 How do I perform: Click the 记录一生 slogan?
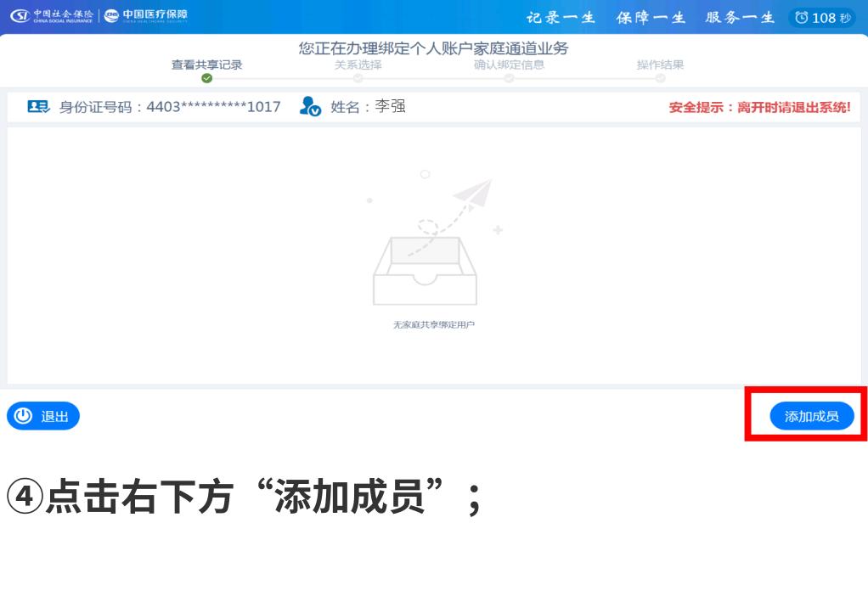[561, 18]
